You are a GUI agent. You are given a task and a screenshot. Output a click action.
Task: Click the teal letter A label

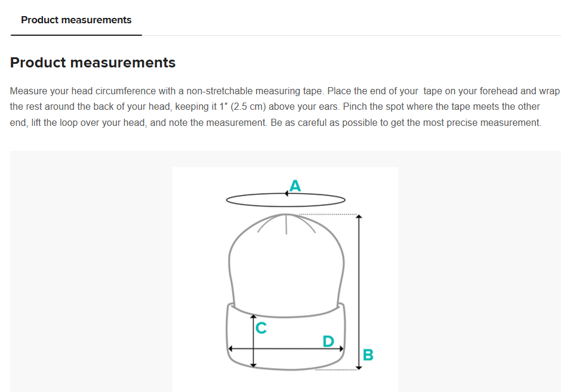click(295, 186)
